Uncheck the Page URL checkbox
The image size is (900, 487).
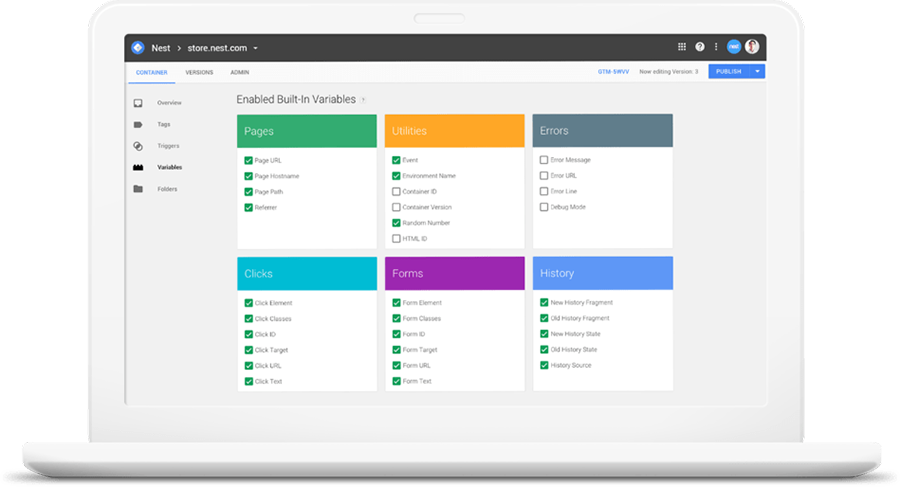248,160
